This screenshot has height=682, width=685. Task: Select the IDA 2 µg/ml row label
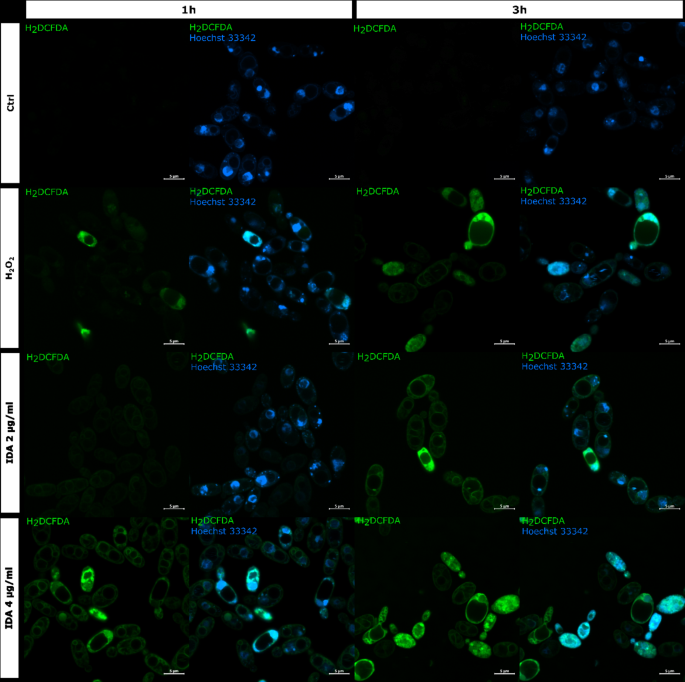(10, 433)
